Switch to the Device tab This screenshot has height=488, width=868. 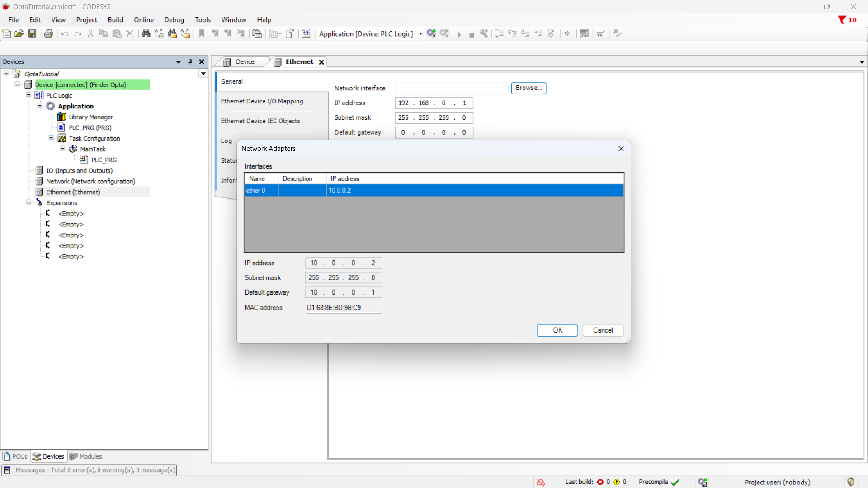click(x=245, y=62)
